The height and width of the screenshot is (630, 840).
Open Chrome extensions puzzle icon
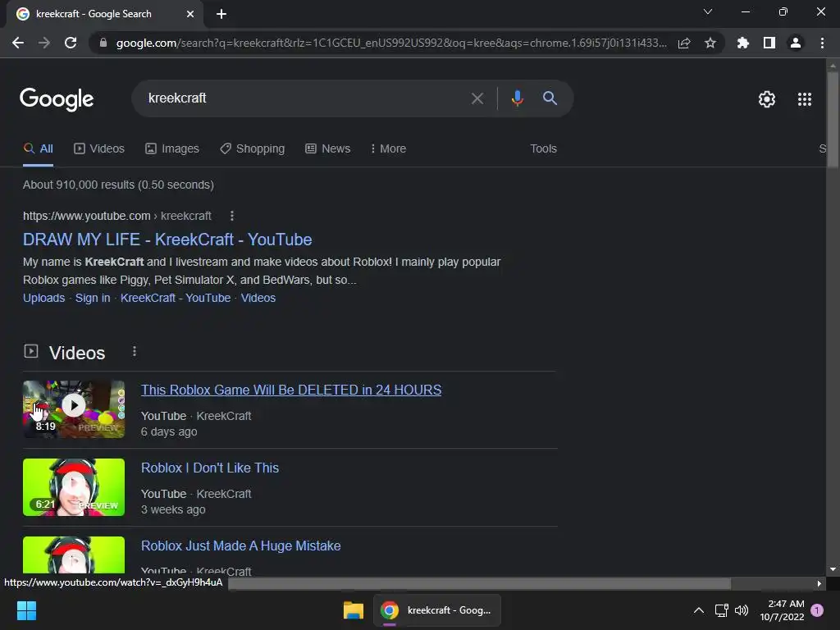click(x=742, y=43)
